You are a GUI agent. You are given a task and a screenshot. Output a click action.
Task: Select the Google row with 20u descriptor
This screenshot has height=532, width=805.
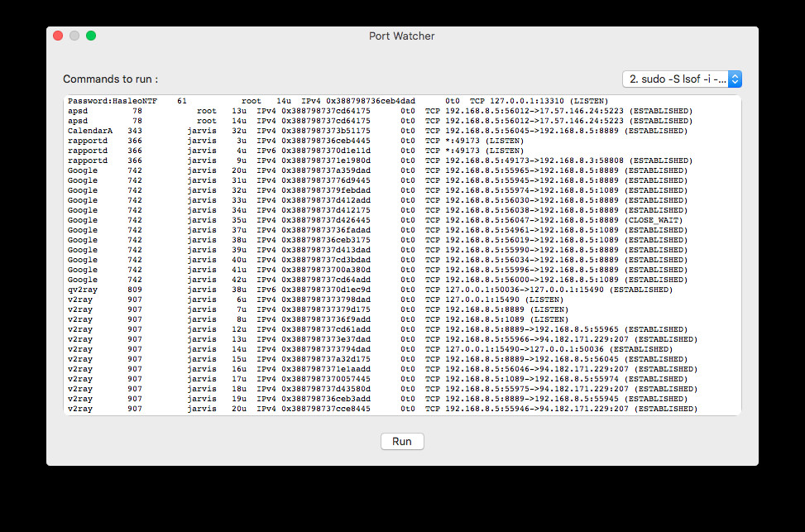(x=377, y=170)
